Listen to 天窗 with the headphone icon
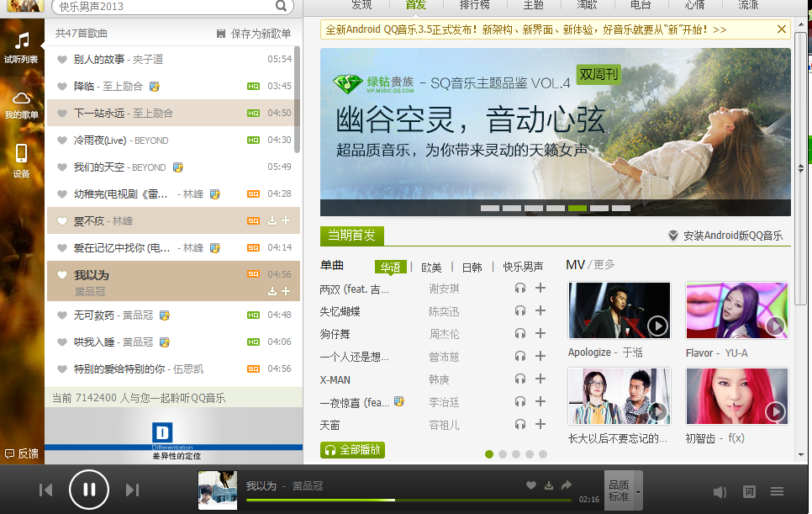 pos(520,424)
